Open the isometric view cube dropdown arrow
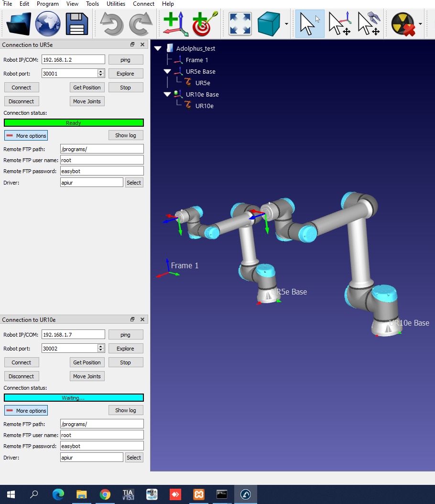This screenshot has height=504, width=435. 286,24
